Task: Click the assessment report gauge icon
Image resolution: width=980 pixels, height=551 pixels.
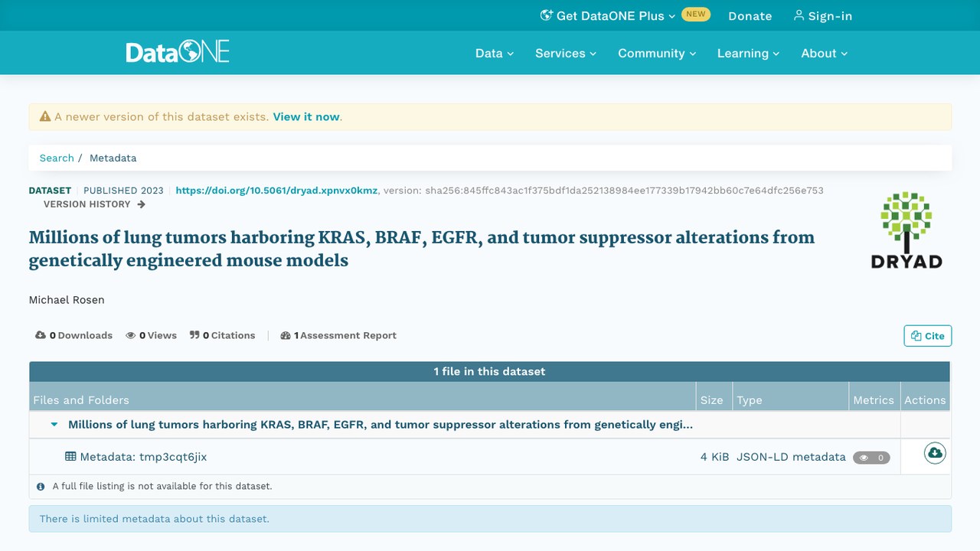Action: 286,335
